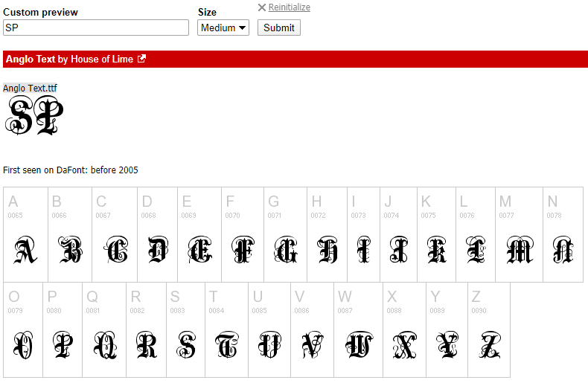
Task: Open external link icon beside House of Lime
Action: pos(141,59)
